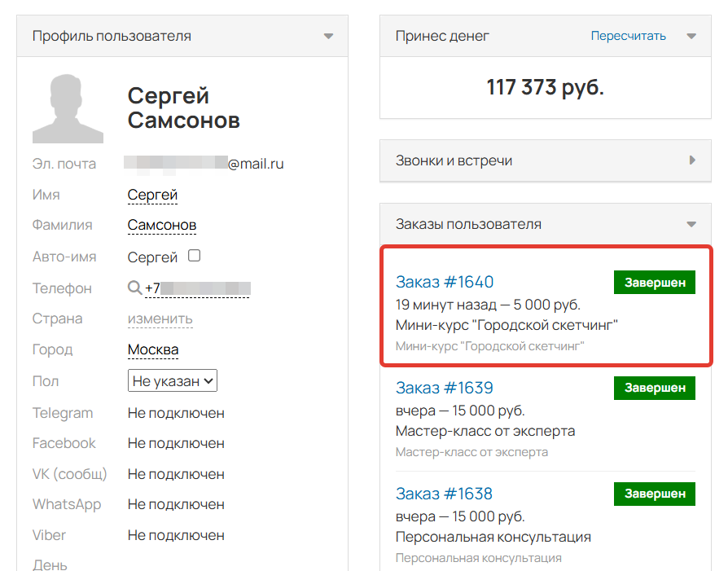The image size is (728, 571).
Task: Click the VK (сообщ) Не подключен status
Action: pyautogui.click(x=176, y=474)
